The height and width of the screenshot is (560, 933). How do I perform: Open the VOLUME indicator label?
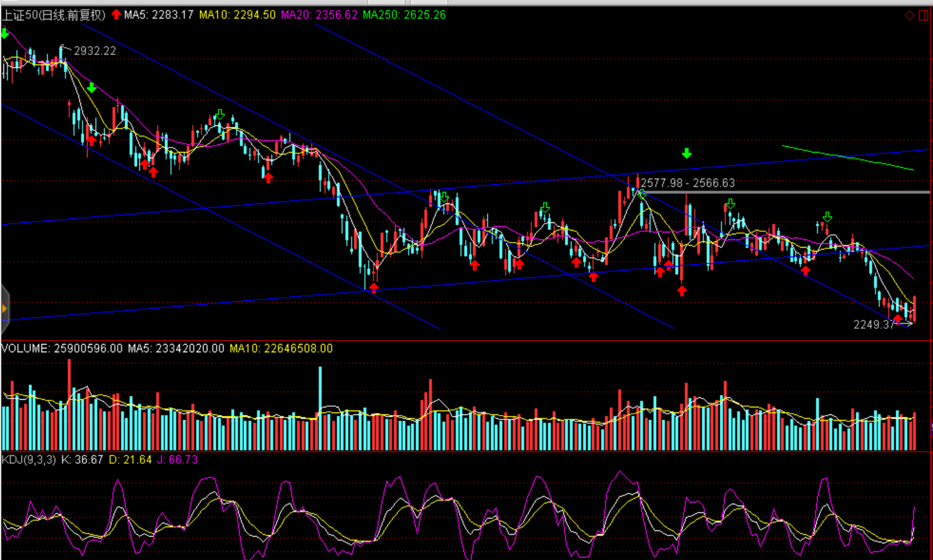pyautogui.click(x=61, y=348)
